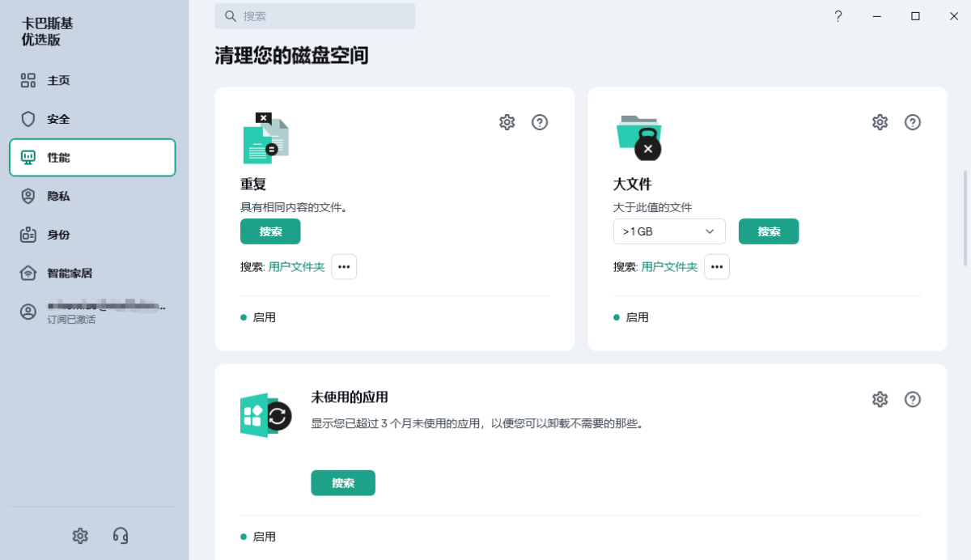Expand the >1GB file size dropdown

click(x=669, y=231)
